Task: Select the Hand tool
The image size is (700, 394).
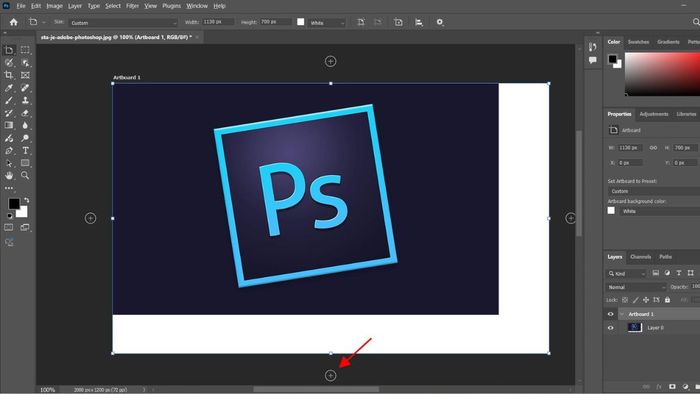Action: click(9, 175)
